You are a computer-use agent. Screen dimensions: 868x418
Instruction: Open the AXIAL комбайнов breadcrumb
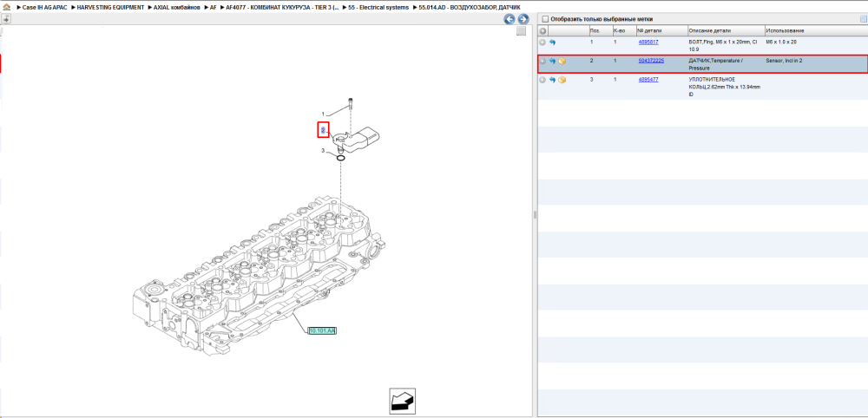point(176,8)
